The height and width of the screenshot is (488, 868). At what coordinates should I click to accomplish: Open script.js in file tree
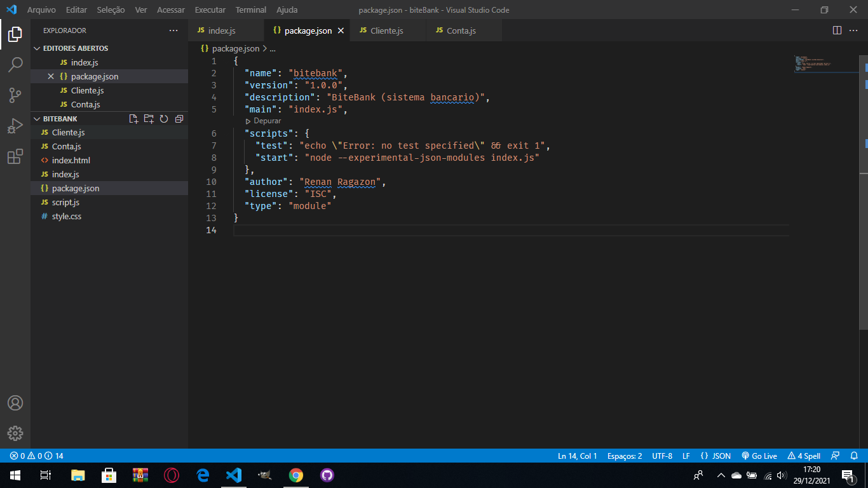click(x=109, y=202)
